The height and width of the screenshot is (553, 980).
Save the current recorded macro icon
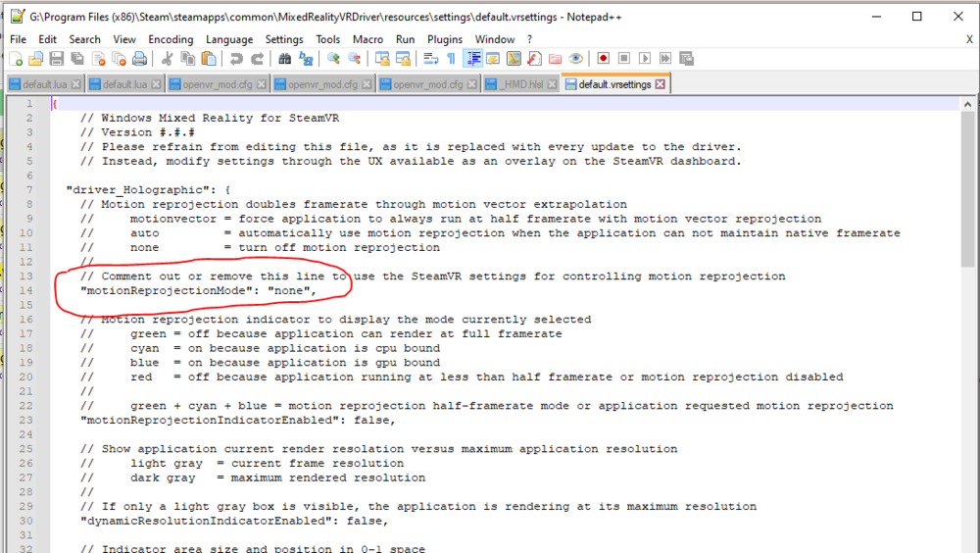pos(686,59)
